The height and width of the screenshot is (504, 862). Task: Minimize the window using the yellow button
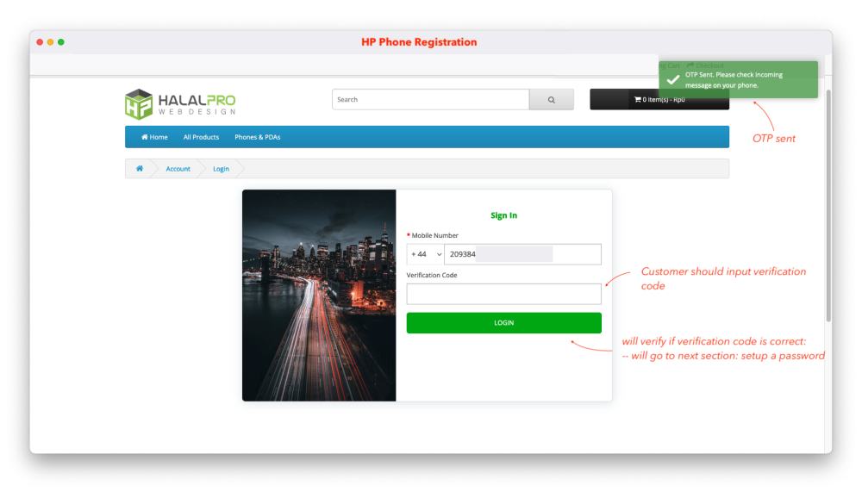(x=50, y=42)
